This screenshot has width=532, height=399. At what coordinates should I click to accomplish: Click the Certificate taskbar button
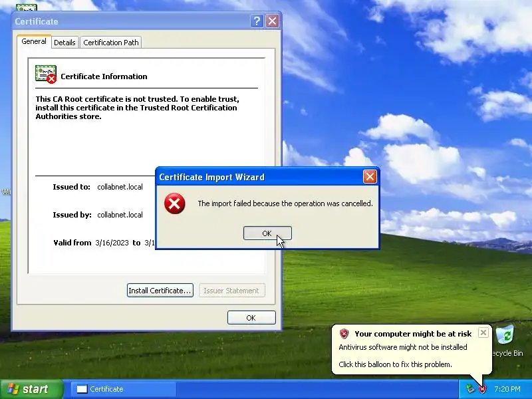(123, 389)
